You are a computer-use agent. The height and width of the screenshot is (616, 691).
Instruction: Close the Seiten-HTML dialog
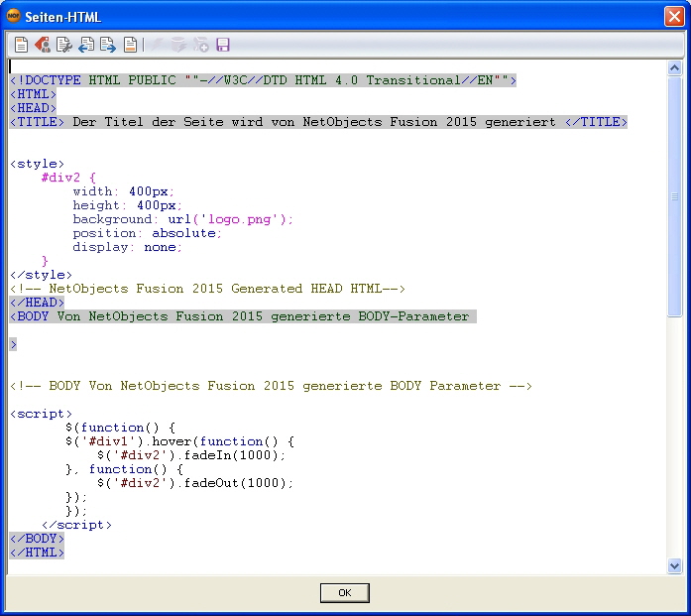(x=673, y=16)
